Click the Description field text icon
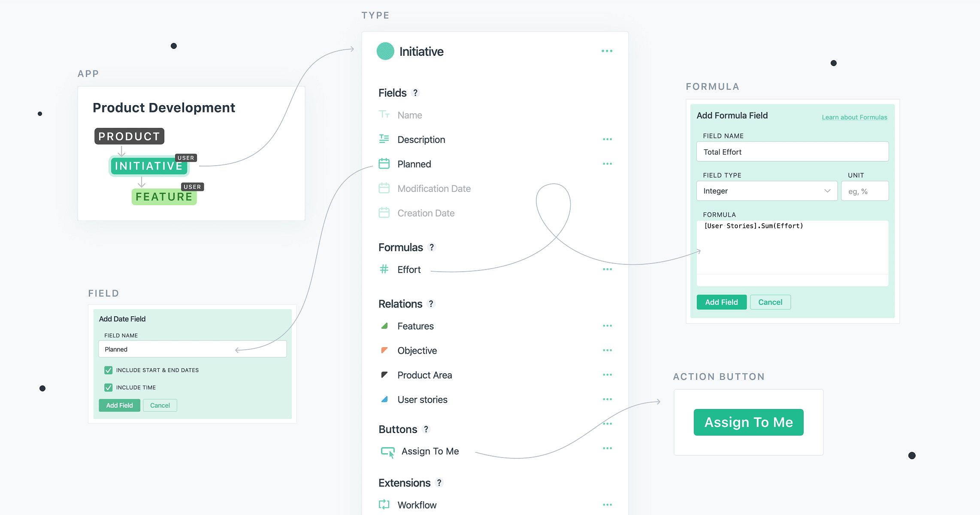This screenshot has height=515, width=980. pos(384,139)
